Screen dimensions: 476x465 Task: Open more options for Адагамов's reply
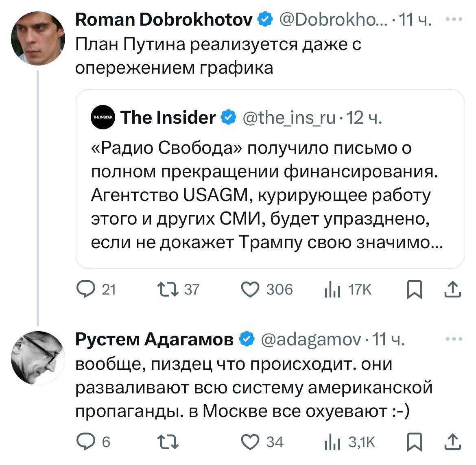pos(454,338)
